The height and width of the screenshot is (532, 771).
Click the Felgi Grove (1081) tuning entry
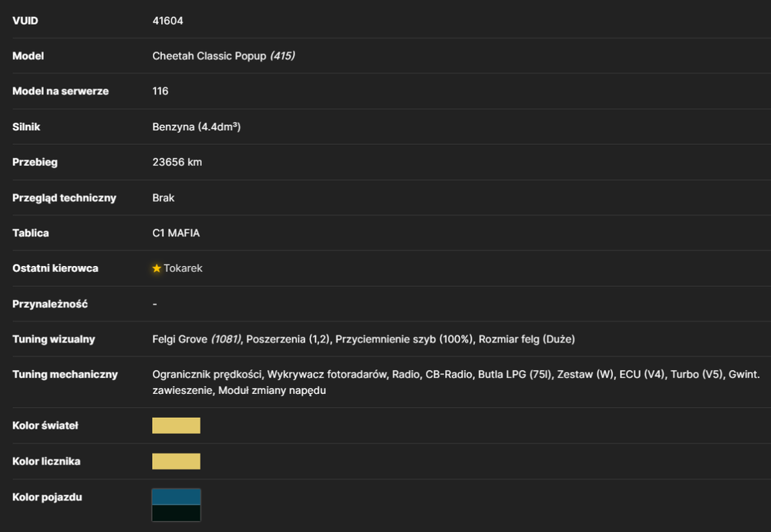pyautogui.click(x=197, y=338)
